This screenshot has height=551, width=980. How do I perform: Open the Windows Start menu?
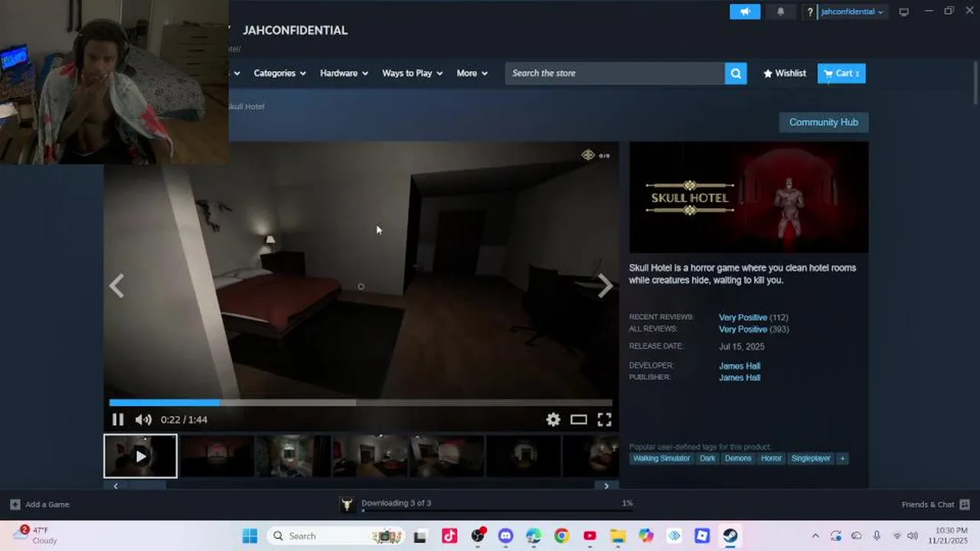250,536
